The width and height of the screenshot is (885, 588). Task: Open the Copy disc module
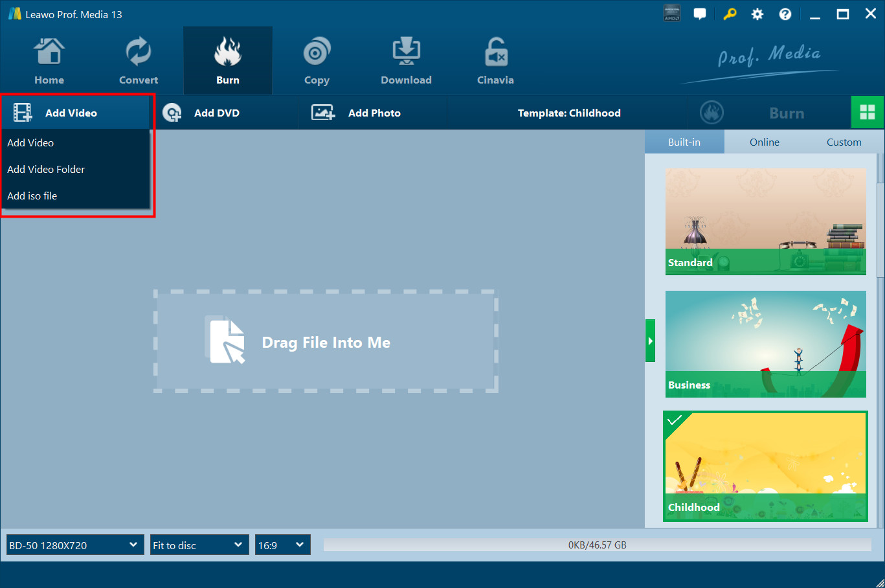[x=317, y=62]
